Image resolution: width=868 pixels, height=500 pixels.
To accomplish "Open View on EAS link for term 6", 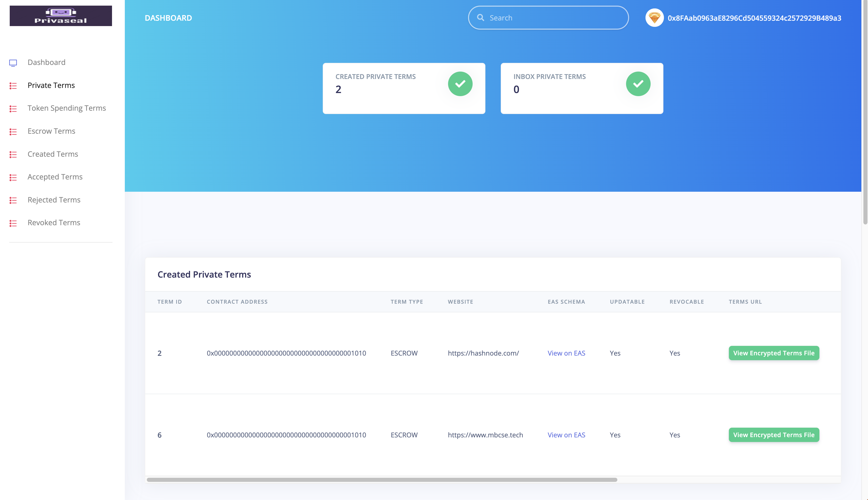I will coord(566,435).
